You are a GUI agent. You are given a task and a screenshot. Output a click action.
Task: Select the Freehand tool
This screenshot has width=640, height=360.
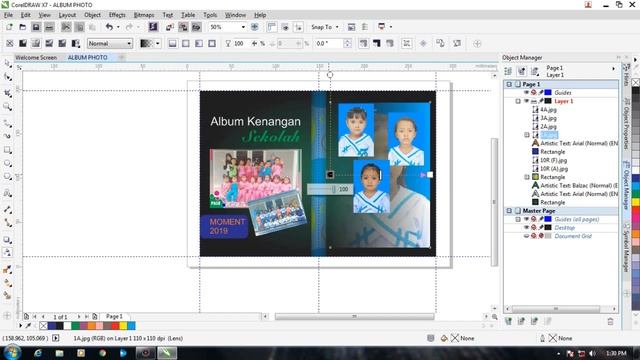tap(7, 122)
